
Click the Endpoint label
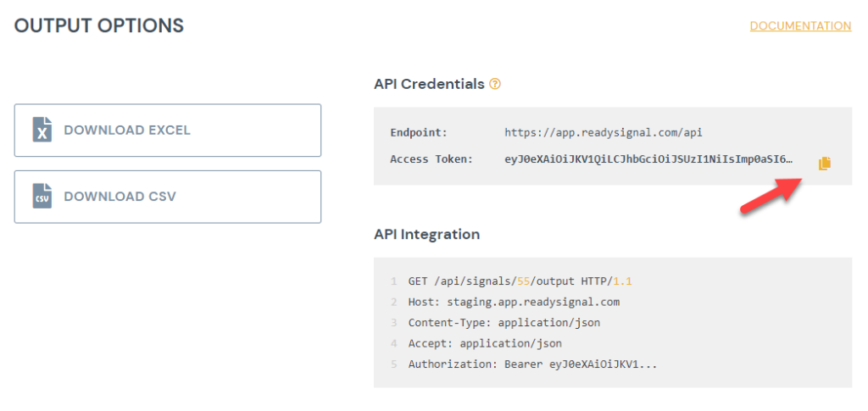pyautogui.click(x=418, y=132)
